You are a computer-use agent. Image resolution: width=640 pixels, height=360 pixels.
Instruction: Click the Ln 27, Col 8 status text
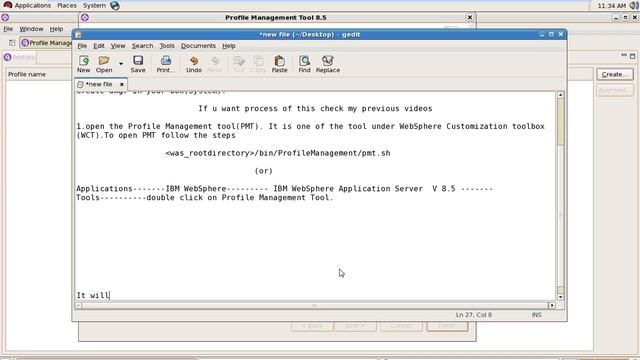pos(473,315)
